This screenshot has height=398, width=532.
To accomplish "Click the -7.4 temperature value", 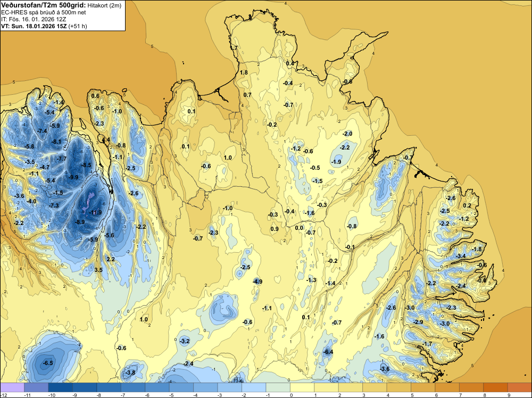I will click(43, 131).
